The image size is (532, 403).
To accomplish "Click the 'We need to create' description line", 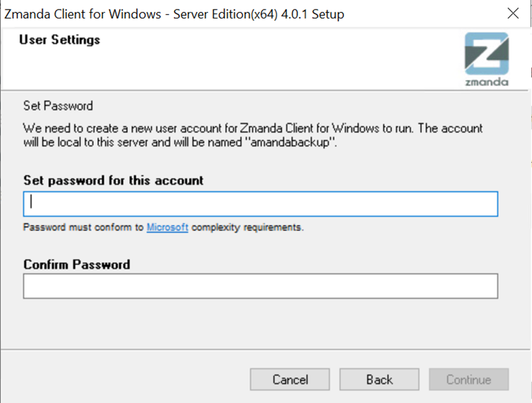I will point(253,128).
